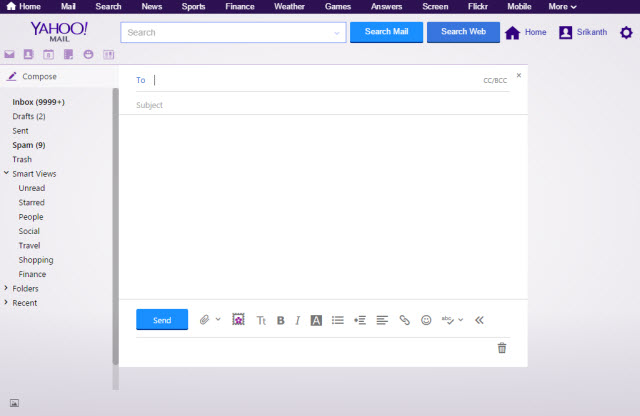Expand the Folders section

pos(6,288)
